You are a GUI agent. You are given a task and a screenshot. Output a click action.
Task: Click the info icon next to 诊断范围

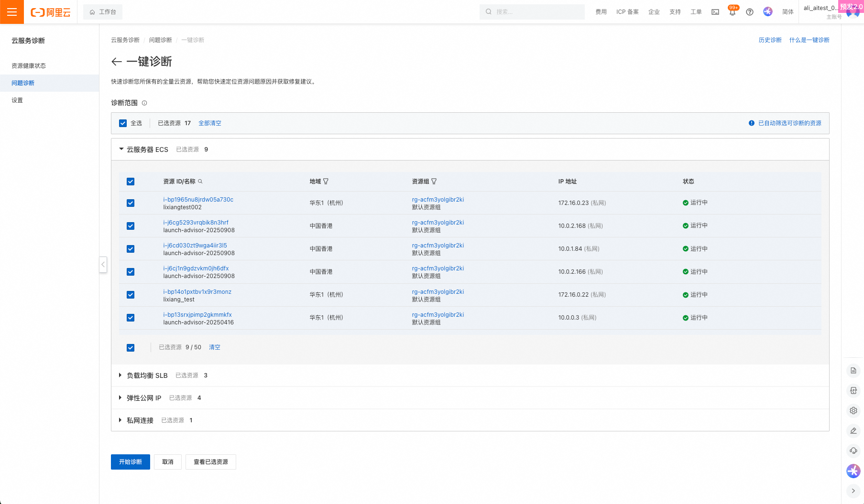pos(144,103)
